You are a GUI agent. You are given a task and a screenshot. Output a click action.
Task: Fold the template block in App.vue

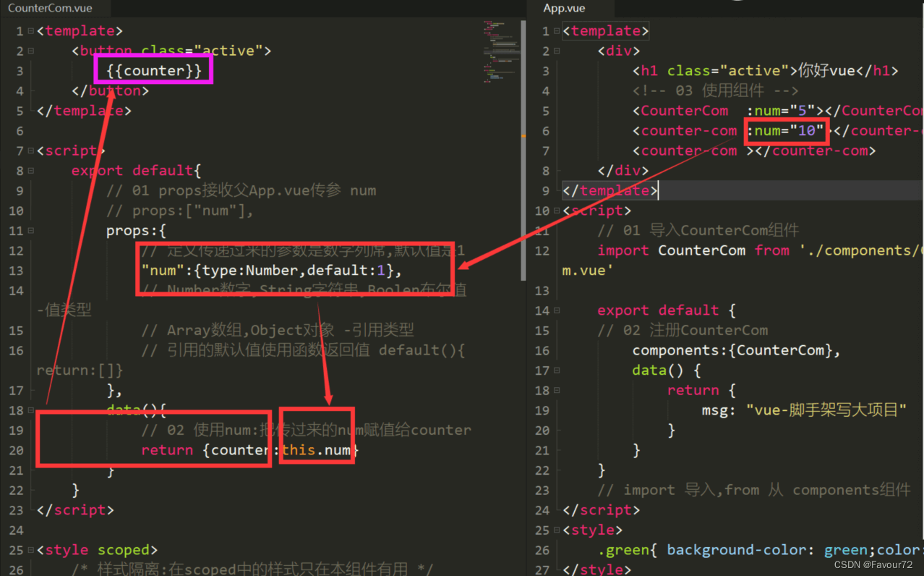tap(556, 31)
